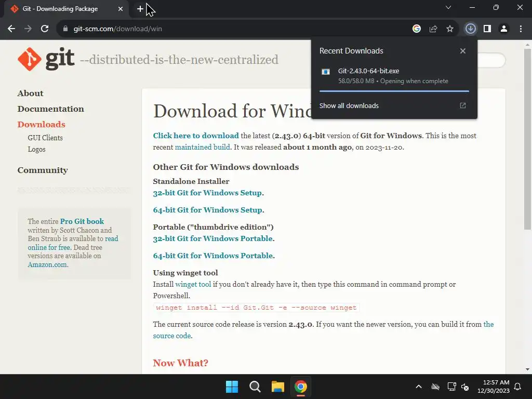Close the Git - Downloading Package tab
532x399 pixels.
(121, 9)
